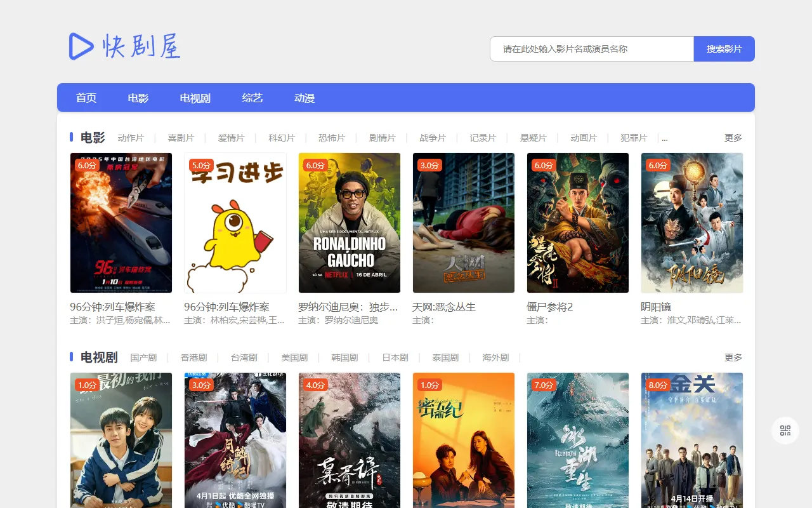Open the 国产剧 TV category

click(143, 358)
